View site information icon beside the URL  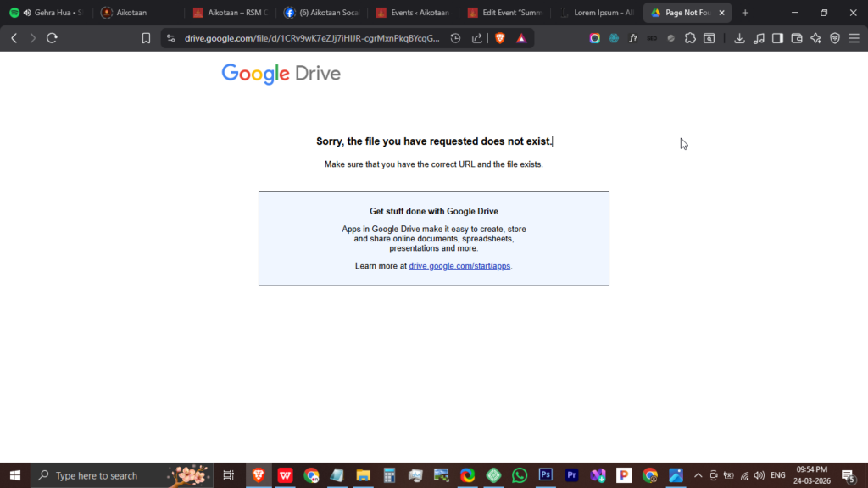[x=170, y=38]
